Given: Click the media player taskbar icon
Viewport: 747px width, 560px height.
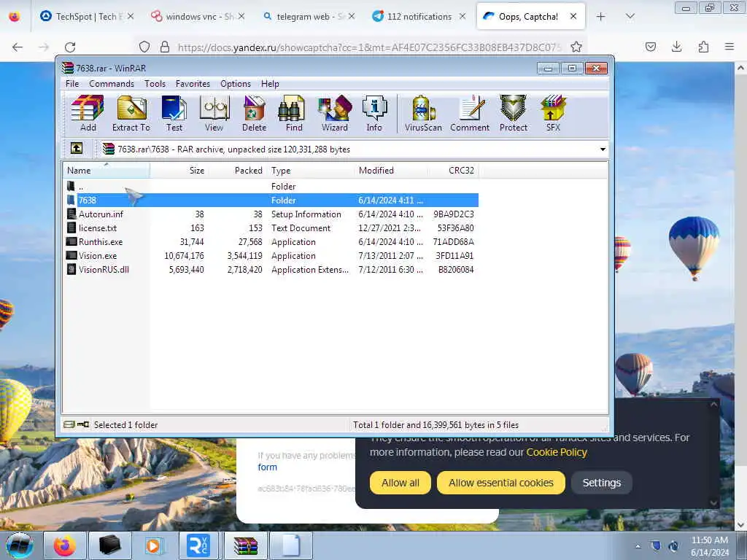Looking at the screenshot, I should click(154, 545).
